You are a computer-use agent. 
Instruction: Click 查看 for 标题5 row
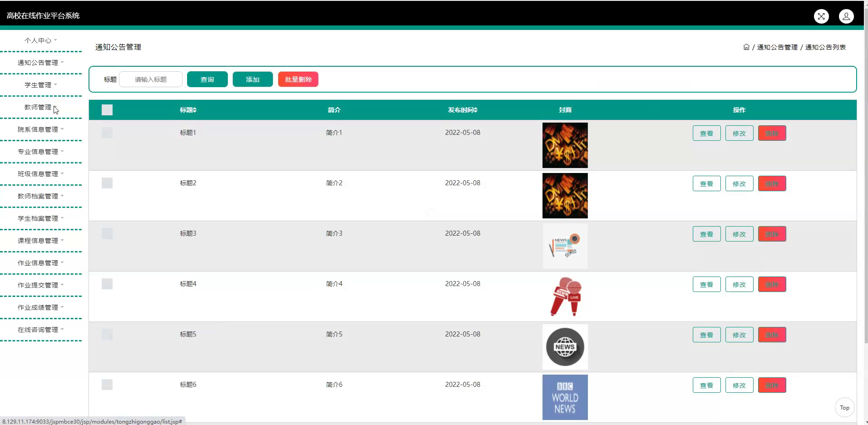click(x=707, y=335)
